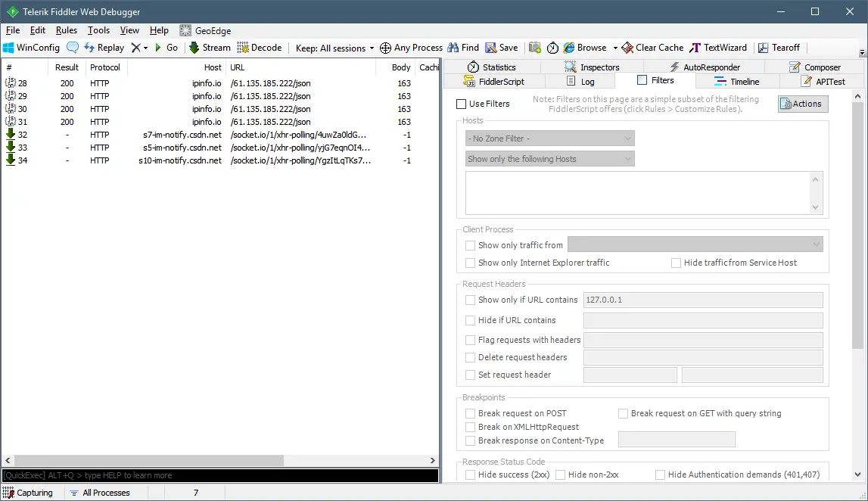Image resolution: width=868 pixels, height=501 pixels.
Task: Open WinConfig from the toolbar
Action: 31,48
